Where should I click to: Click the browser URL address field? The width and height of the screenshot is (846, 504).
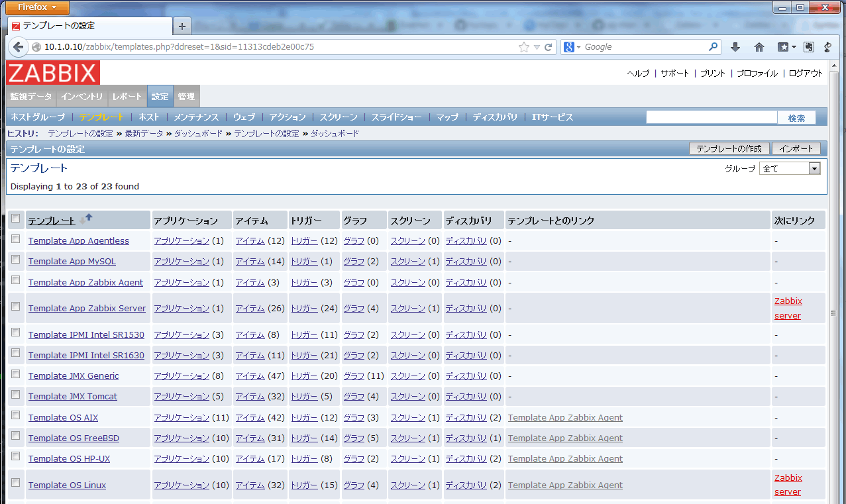click(278, 47)
